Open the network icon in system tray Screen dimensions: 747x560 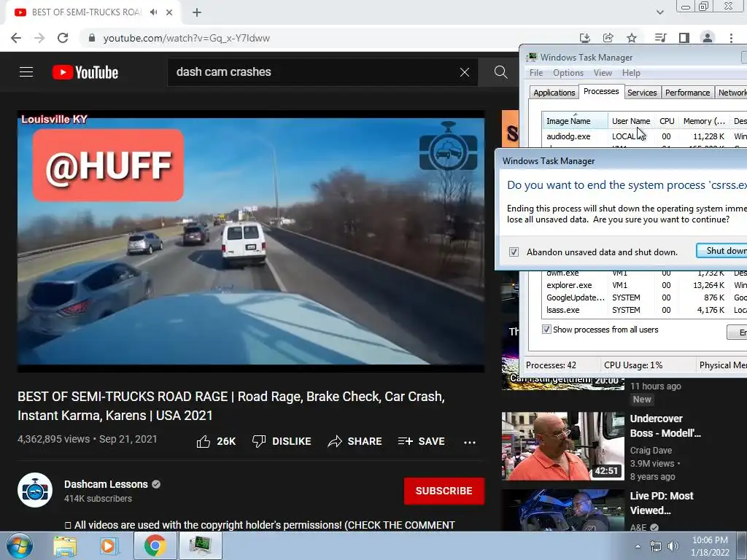pos(656,547)
